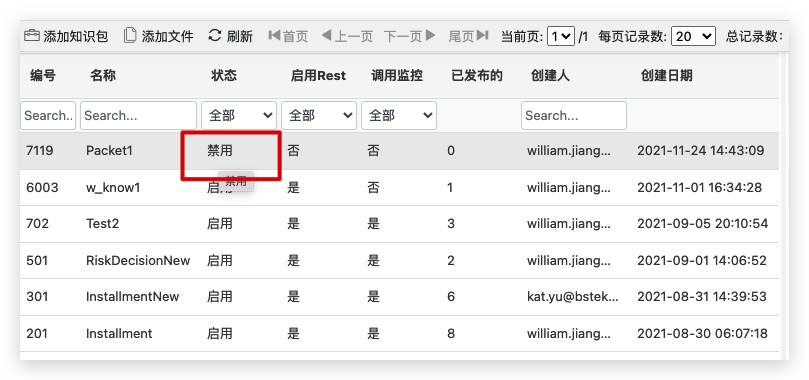Select the InstallmentNew package row

pyautogui.click(x=399, y=297)
